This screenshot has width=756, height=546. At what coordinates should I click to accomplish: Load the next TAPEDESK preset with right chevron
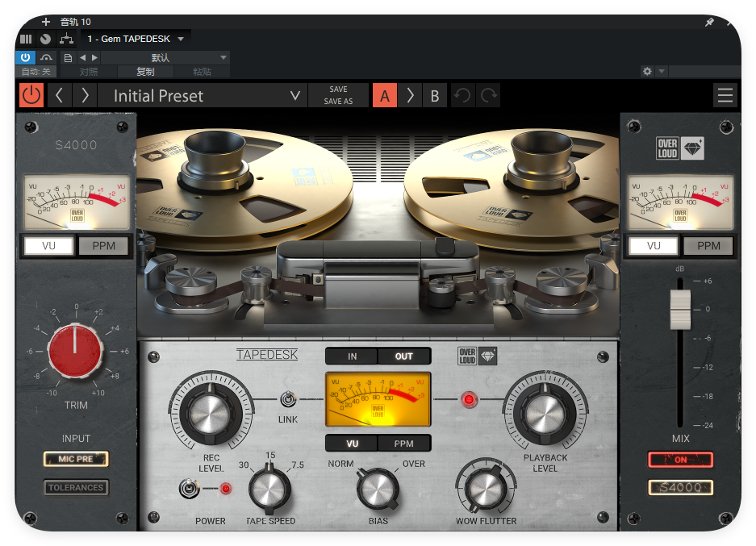[x=85, y=95]
